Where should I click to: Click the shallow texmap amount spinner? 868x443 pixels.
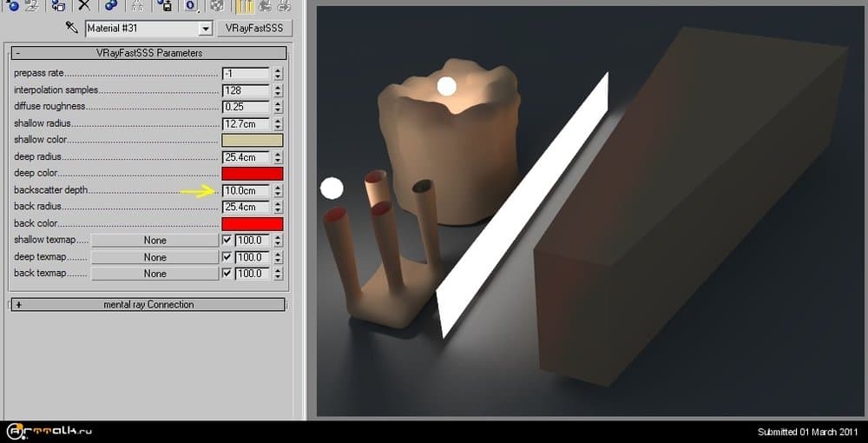278,241
